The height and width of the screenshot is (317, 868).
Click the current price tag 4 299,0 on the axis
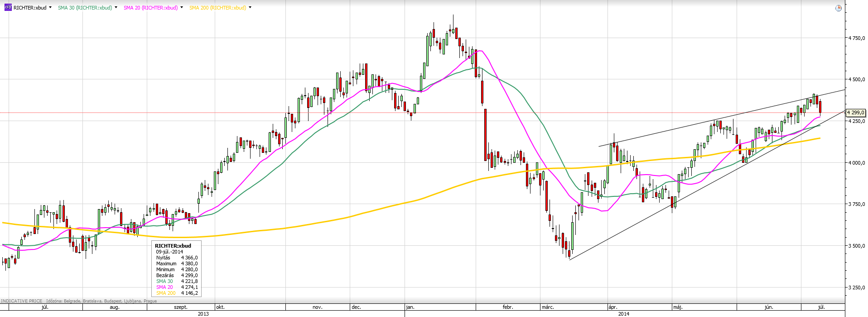click(856, 112)
